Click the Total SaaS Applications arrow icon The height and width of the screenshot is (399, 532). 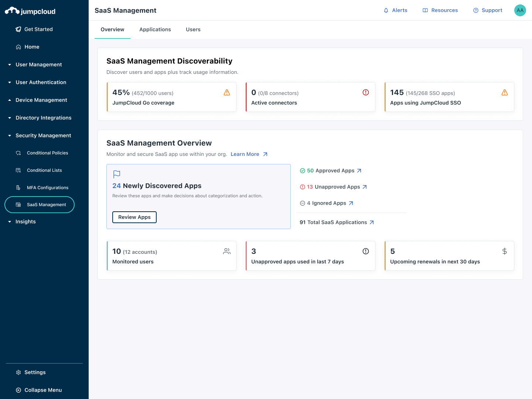coord(372,222)
